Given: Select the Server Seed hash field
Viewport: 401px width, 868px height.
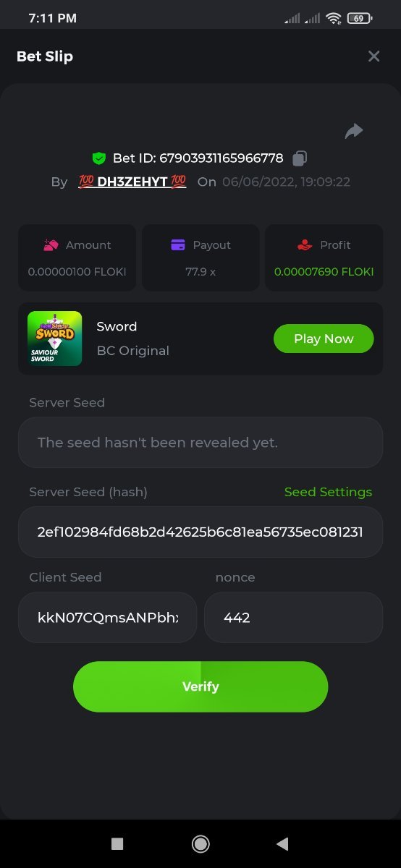Looking at the screenshot, I should [x=200, y=532].
